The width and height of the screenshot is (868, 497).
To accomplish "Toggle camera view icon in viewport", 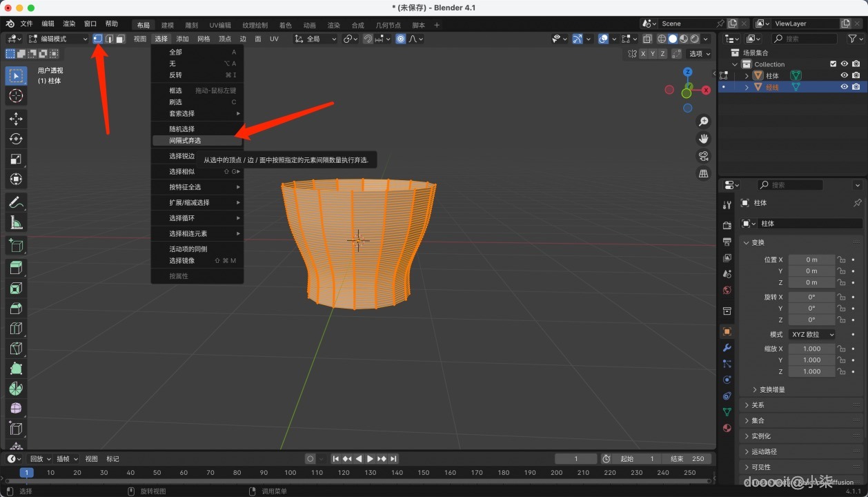I will tap(704, 156).
